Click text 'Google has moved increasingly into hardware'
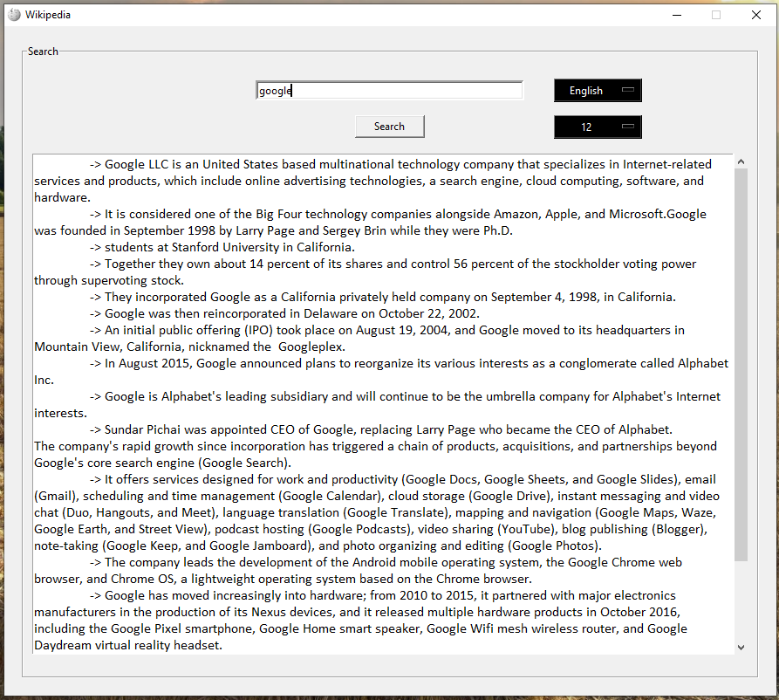 coord(236,595)
